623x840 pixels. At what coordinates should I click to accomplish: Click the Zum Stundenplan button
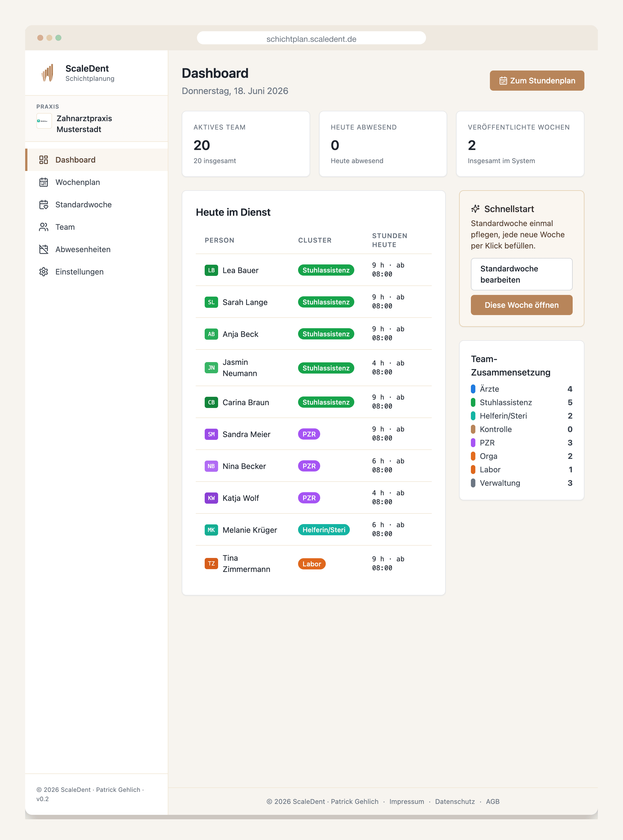click(537, 80)
